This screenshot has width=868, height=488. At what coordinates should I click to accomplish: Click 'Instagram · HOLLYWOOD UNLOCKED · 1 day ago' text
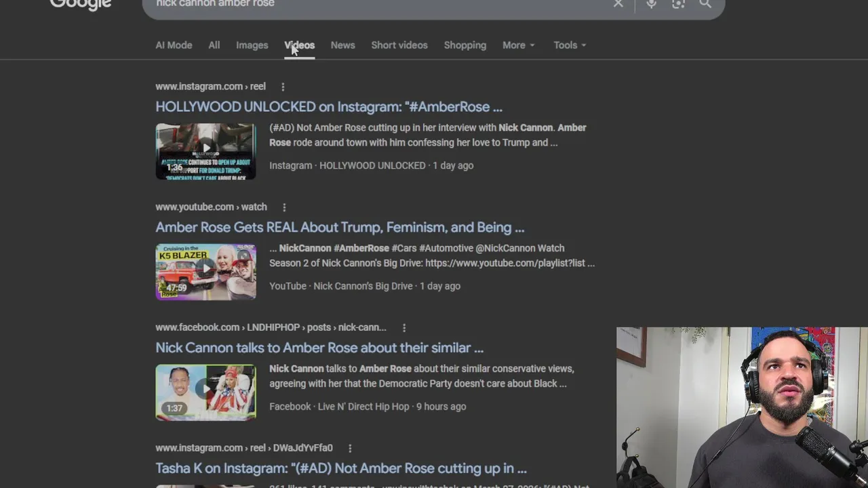372,166
